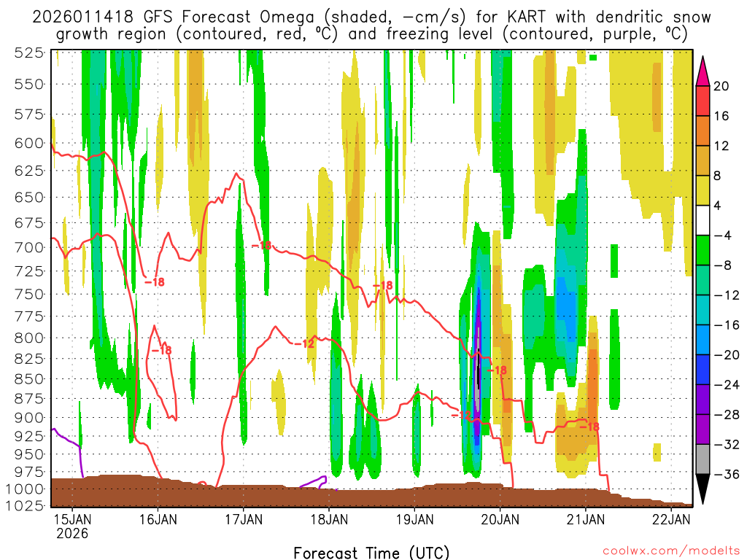Click the -12 contour label near 18JAN
747x560 pixels.
click(x=305, y=343)
